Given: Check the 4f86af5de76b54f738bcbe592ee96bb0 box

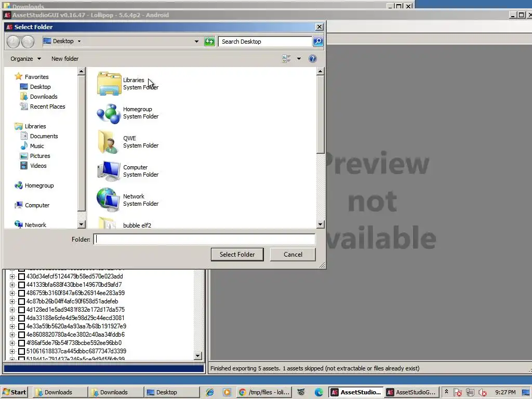Looking at the screenshot, I should [21, 343].
